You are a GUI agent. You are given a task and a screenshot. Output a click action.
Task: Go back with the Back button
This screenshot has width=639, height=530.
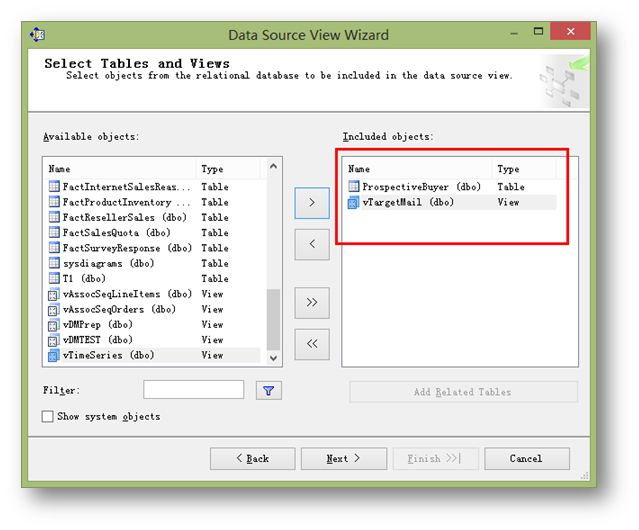click(253, 459)
